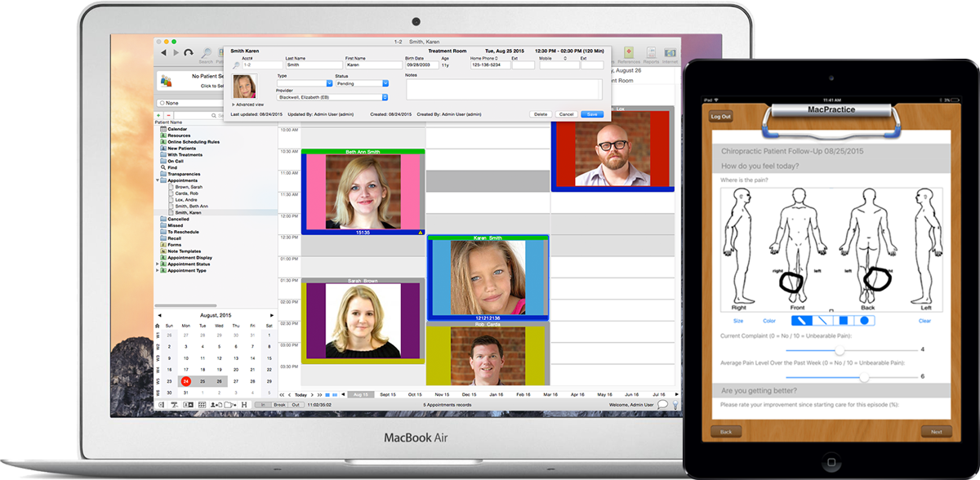Screen dimensions: 980x480
Task: Open the Status dropdown showing Pending
Action: [x=362, y=83]
